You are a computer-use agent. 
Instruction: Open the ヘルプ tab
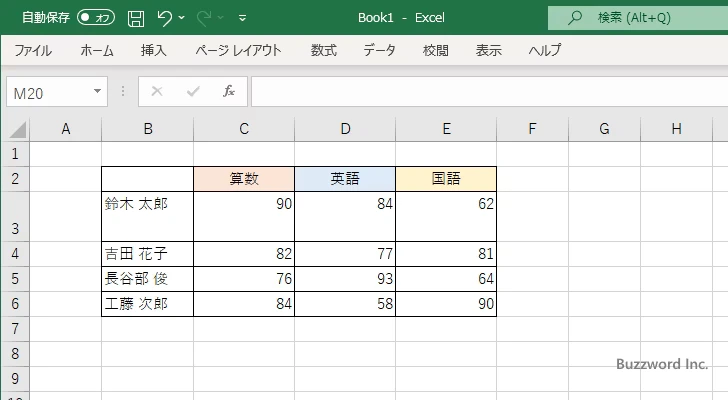click(545, 50)
